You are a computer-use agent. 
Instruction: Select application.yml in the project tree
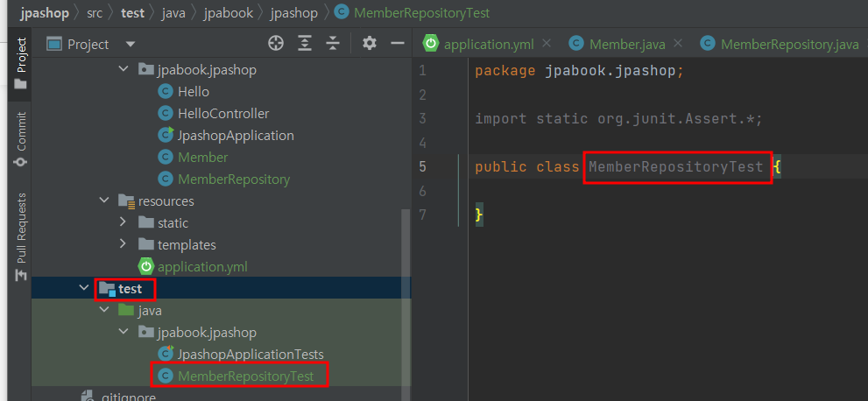coord(202,267)
